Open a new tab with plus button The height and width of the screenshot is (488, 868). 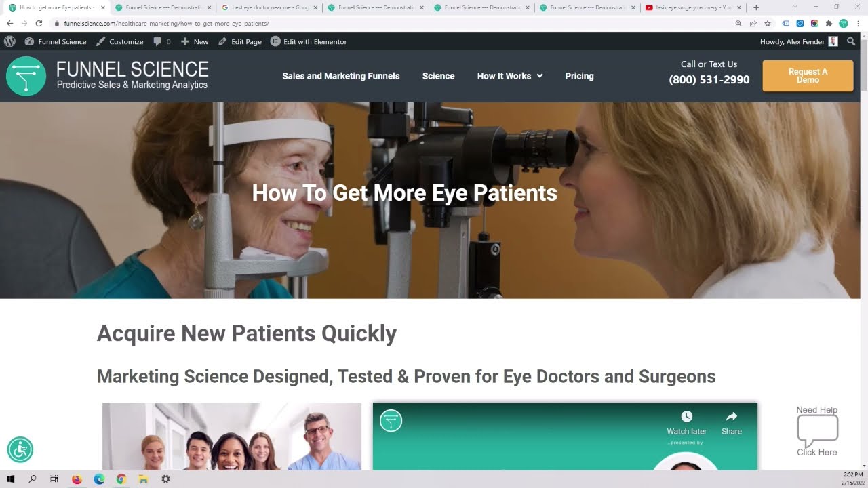point(756,7)
